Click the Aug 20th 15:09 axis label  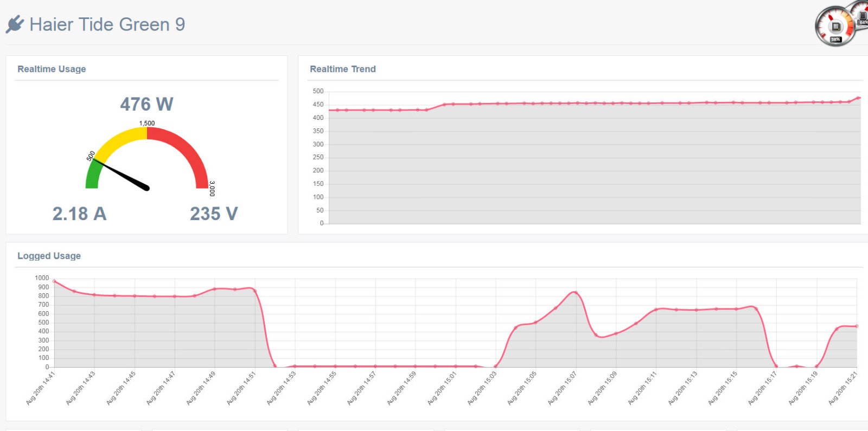click(x=602, y=388)
